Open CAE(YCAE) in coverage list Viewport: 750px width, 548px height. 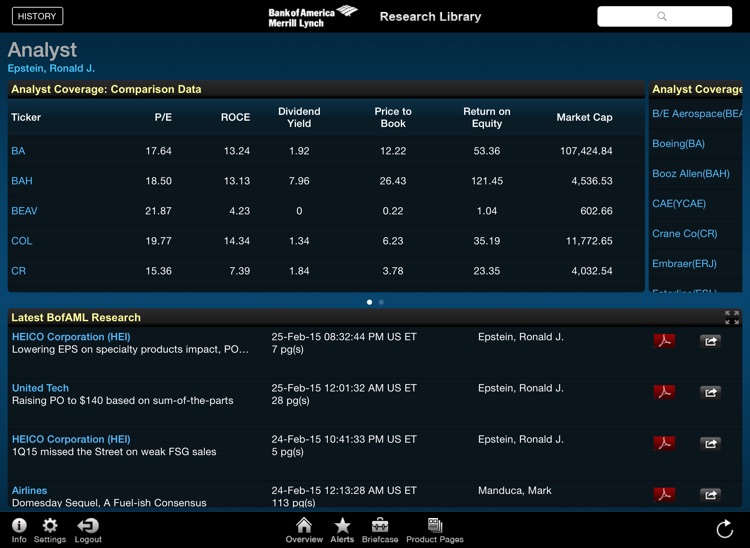(x=679, y=204)
